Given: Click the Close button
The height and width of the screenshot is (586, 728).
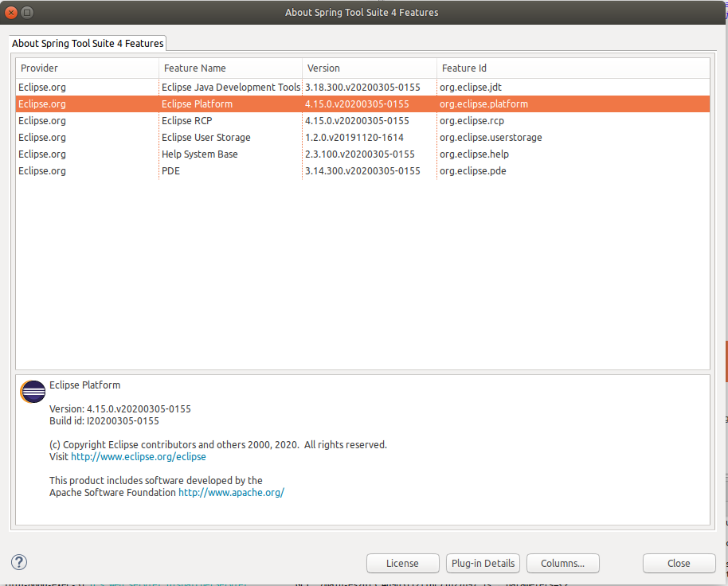Looking at the screenshot, I should (679, 563).
